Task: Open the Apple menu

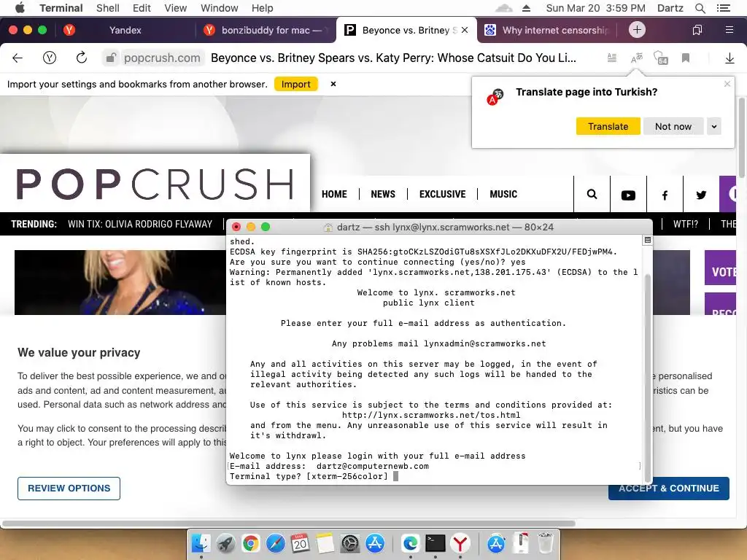Action: pos(20,8)
